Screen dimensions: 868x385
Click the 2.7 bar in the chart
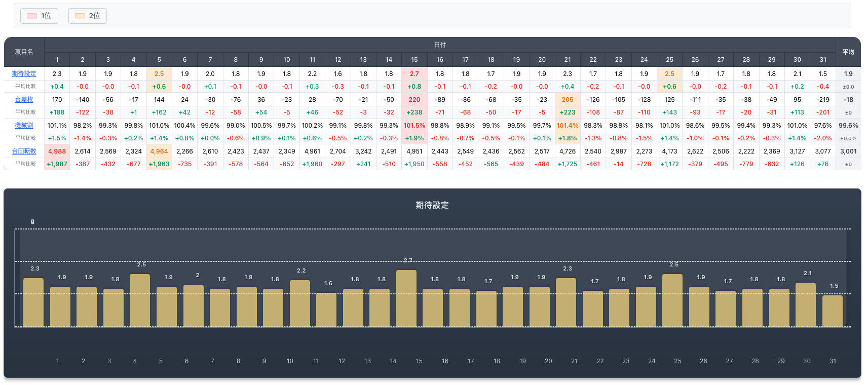tap(406, 298)
